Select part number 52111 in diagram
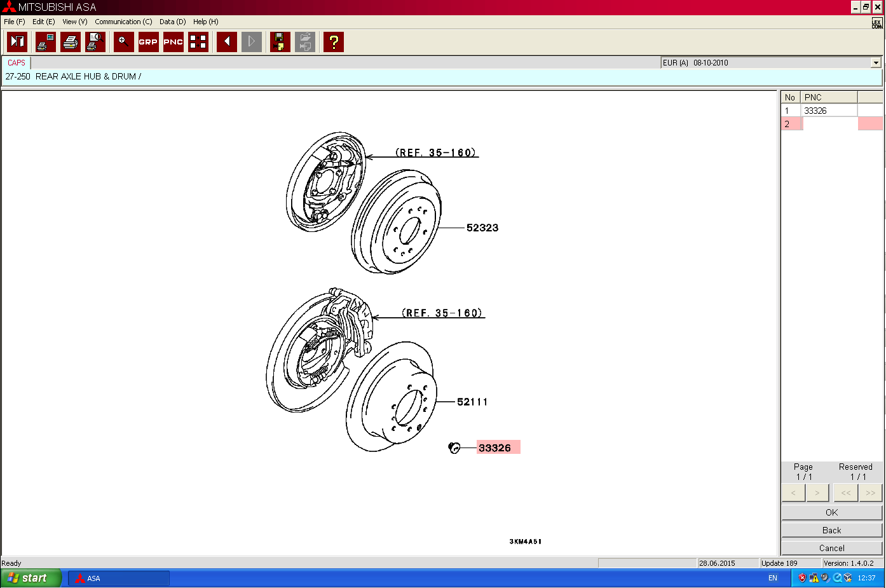 click(472, 402)
